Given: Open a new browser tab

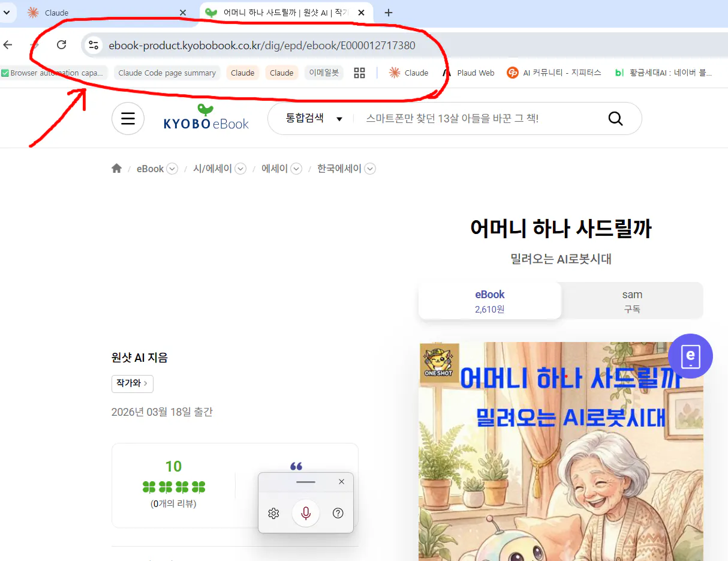Looking at the screenshot, I should click(389, 13).
